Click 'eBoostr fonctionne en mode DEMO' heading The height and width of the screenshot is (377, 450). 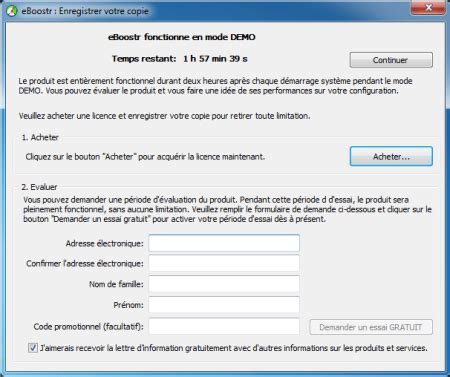tap(182, 37)
